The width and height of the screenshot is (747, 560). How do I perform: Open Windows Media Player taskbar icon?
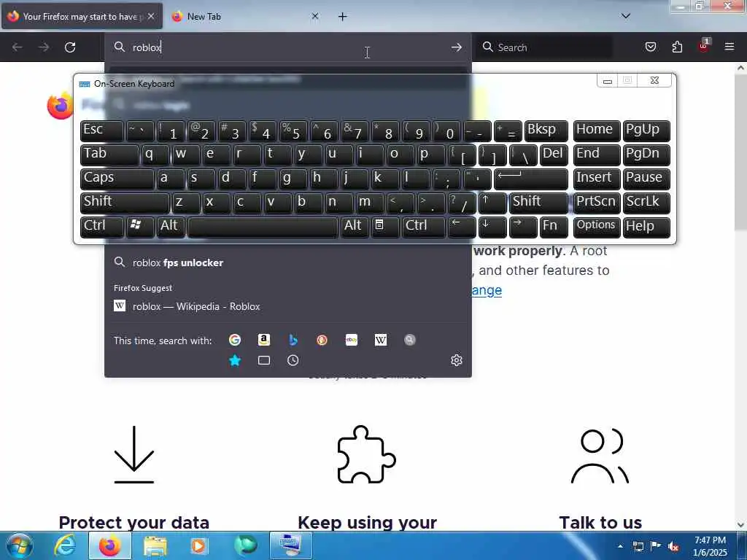(198, 545)
